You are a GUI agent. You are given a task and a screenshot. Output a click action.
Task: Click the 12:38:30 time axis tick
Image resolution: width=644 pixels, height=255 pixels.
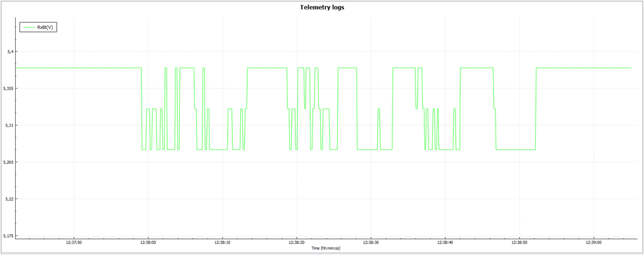[370, 242]
